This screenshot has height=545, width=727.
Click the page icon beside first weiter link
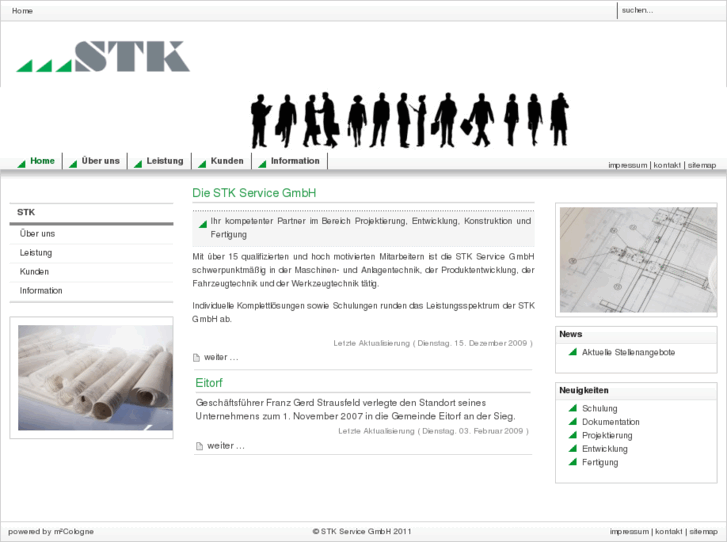pos(196,358)
